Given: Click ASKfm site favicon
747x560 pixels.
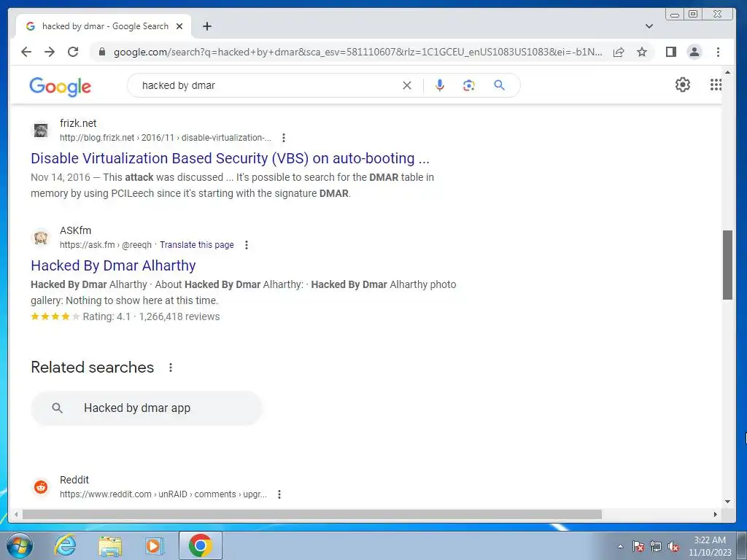Looking at the screenshot, I should pos(41,237).
